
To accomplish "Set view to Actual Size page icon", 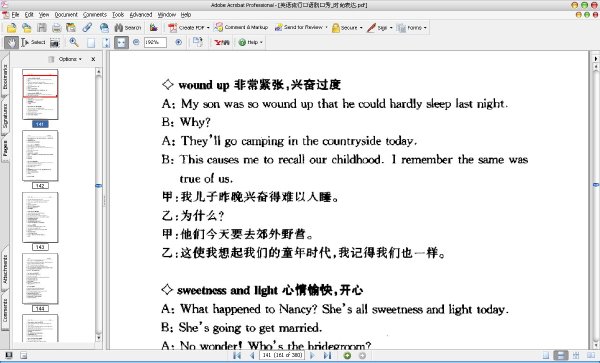I will pos(91,42).
